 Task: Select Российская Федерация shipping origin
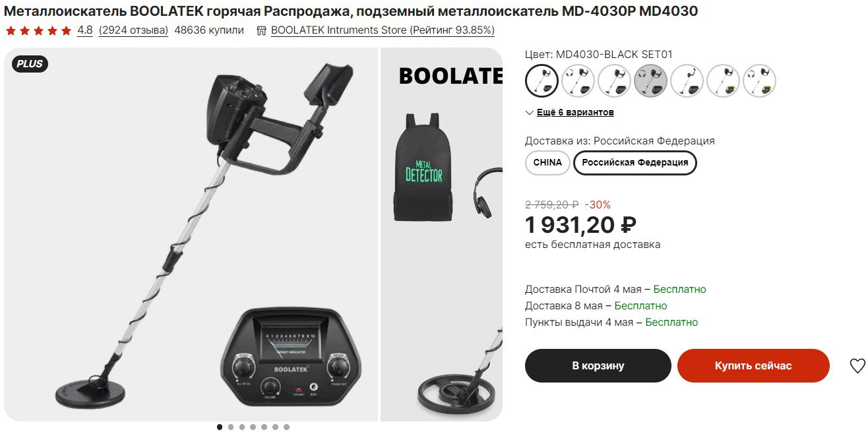click(x=635, y=163)
